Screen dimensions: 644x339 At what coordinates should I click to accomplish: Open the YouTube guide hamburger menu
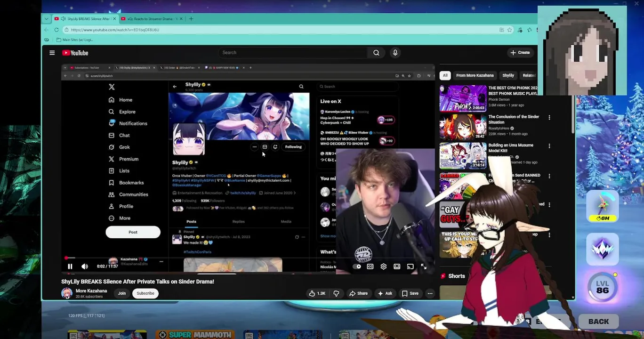coord(52,53)
